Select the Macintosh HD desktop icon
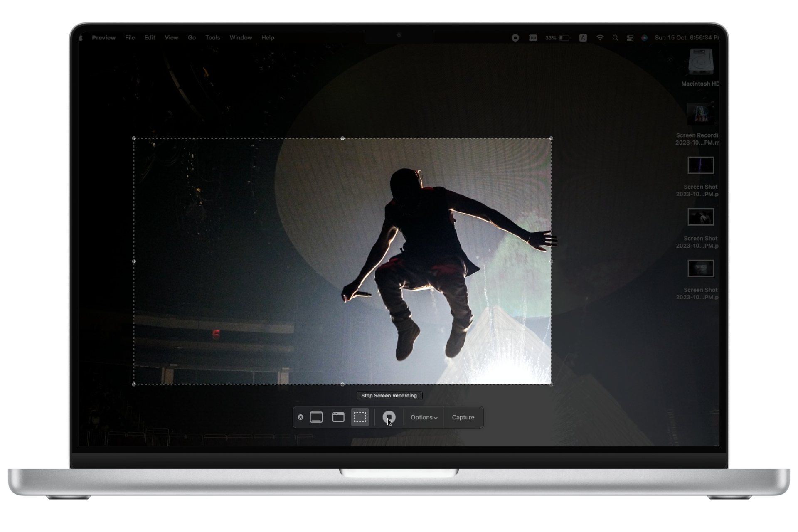Screen dimensions: 798x532 [701, 62]
